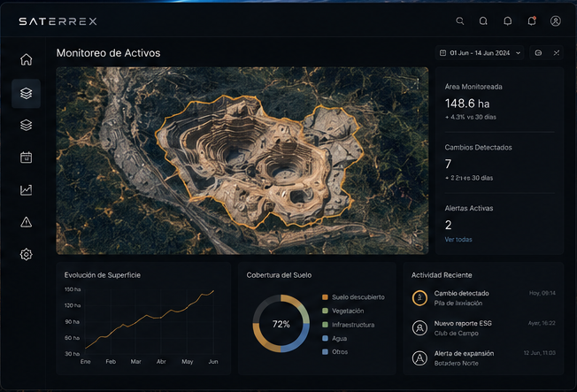The width and height of the screenshot is (577, 392).
Task: Select the highlighted layers icon in sidebar
Action: point(27,94)
